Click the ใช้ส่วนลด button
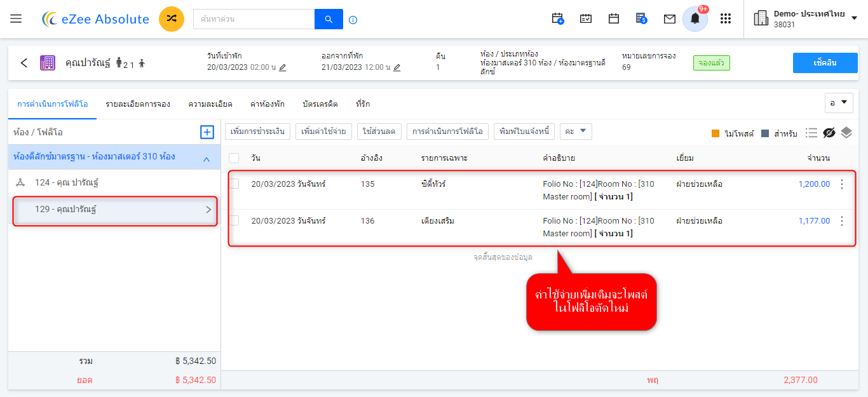This screenshot has width=868, height=397. coord(379,131)
